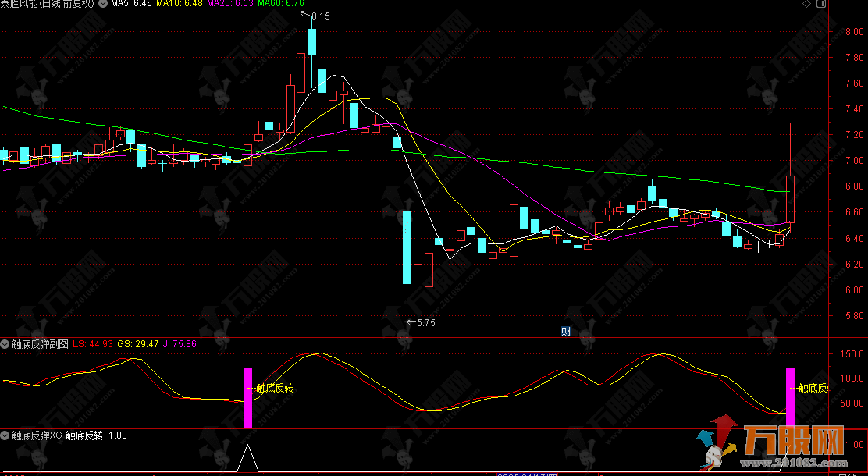The height and width of the screenshot is (476, 868).
Task: Click the tall cyan candle at 8.15 peak
Action: tap(311, 41)
